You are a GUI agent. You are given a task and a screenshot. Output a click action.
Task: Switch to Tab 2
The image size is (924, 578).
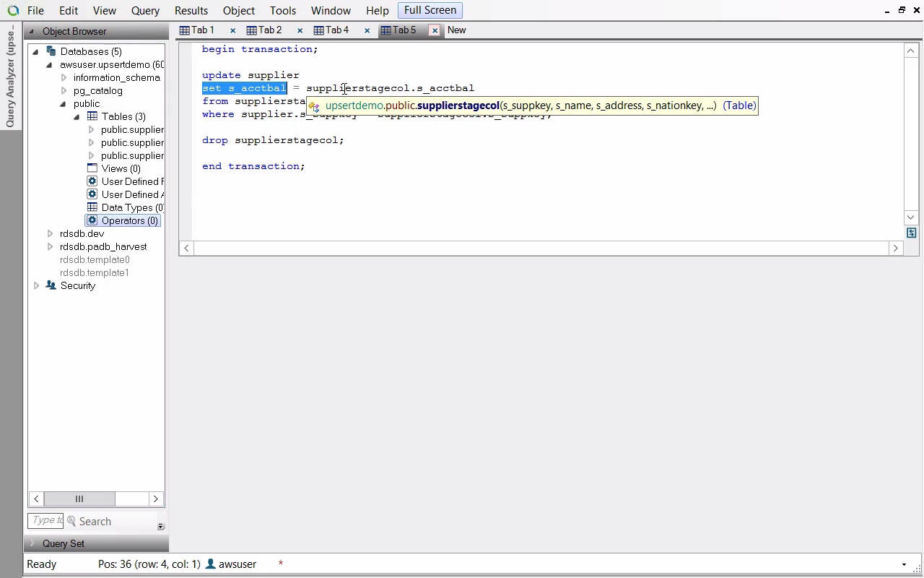pyautogui.click(x=264, y=30)
